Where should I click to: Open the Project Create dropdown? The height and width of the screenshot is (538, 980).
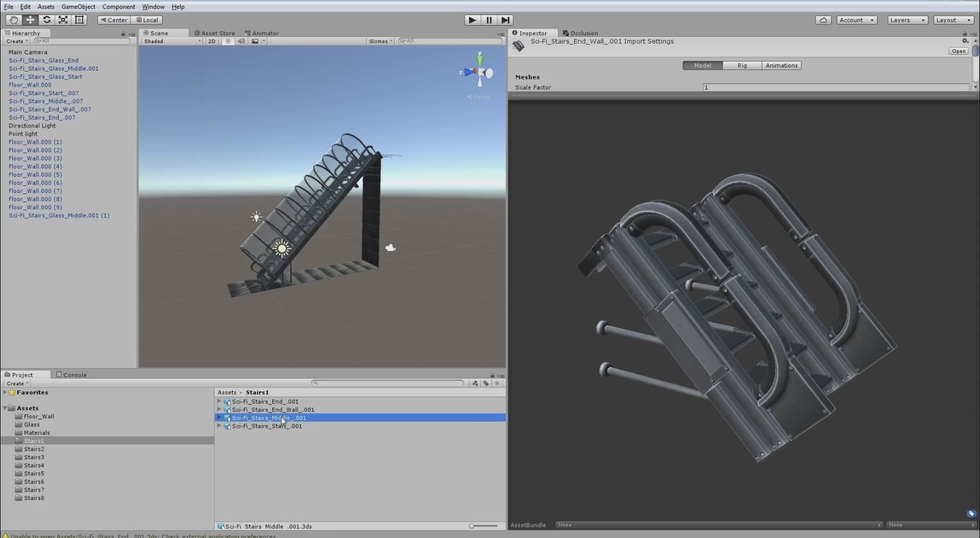click(17, 383)
